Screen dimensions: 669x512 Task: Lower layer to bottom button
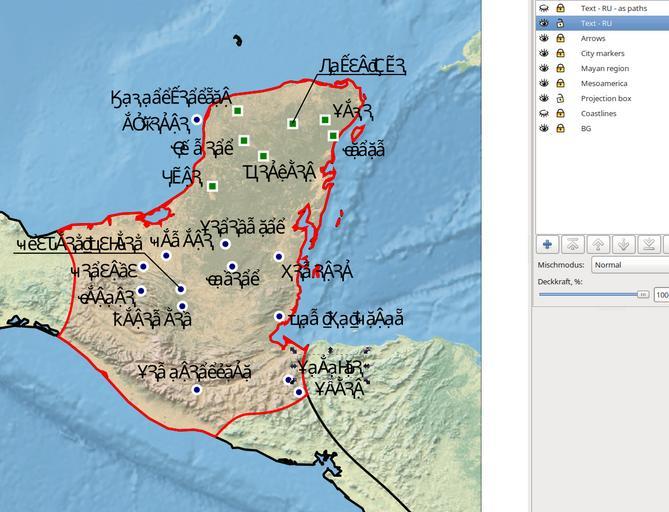648,245
